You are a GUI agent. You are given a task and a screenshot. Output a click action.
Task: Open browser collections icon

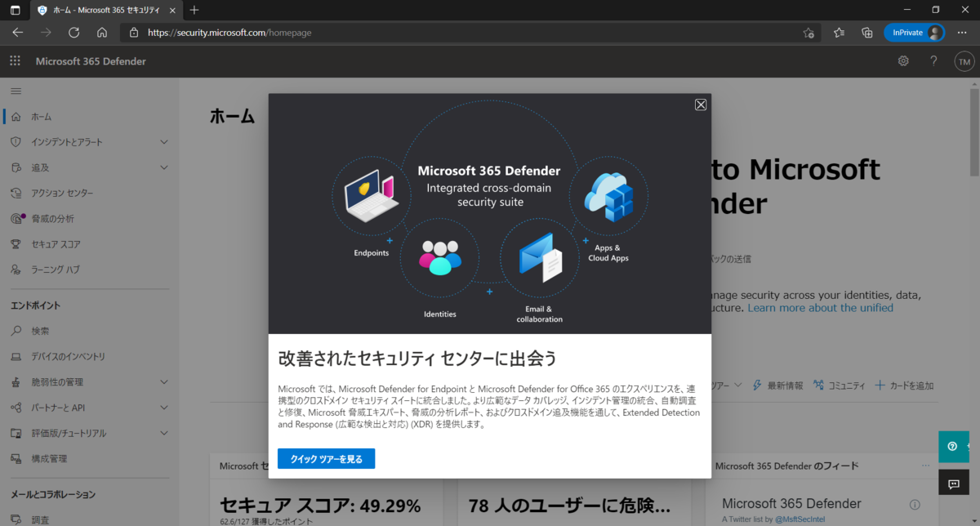click(867, 33)
